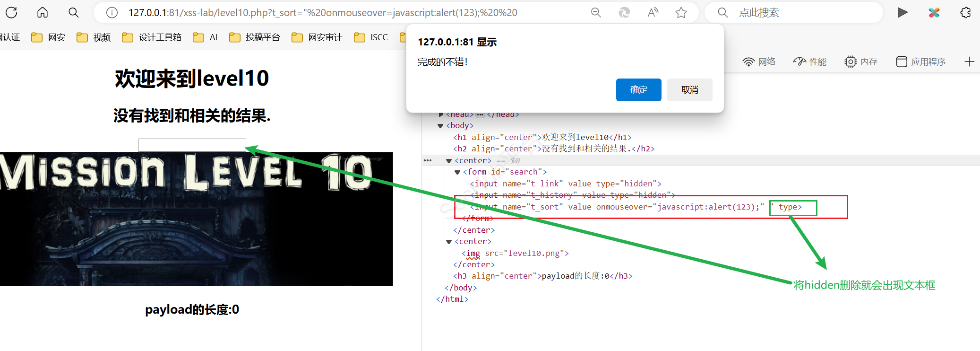Collapse the body element node
This screenshot has height=351, width=980.
pos(440,126)
